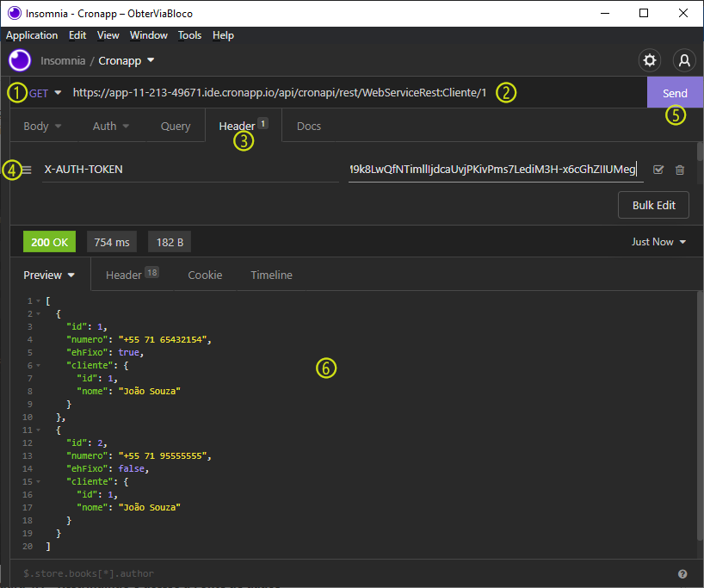Delete the X-AUTH-TOKEN header with trash icon
The height and width of the screenshot is (588, 704).
click(680, 170)
